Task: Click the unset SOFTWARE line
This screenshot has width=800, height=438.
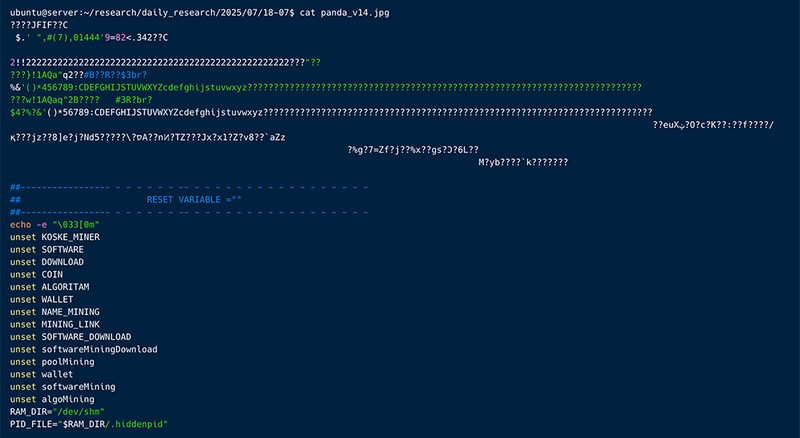Action: 60,249
